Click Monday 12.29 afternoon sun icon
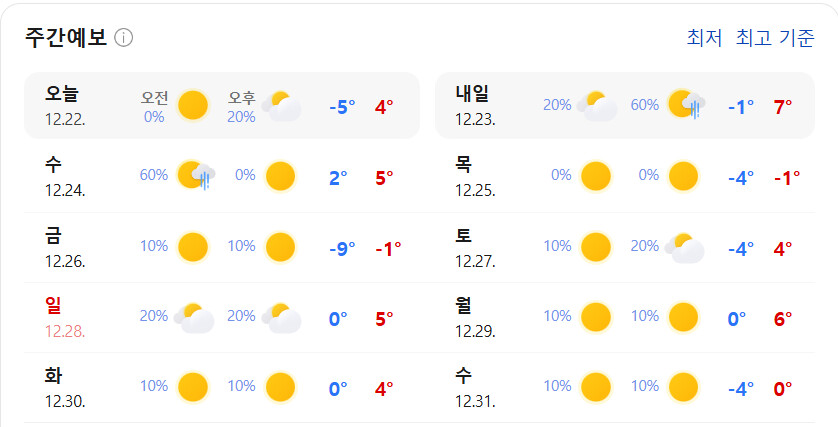 [x=683, y=317]
